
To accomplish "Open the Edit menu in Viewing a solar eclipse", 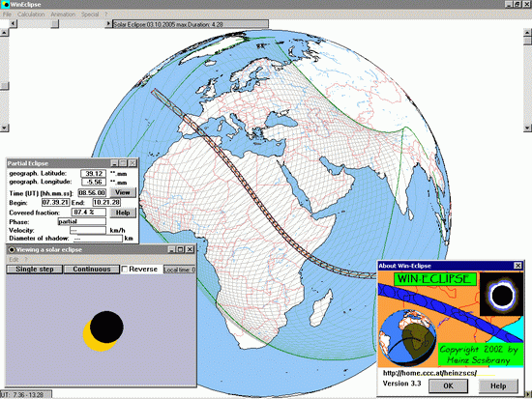I will point(14,259).
